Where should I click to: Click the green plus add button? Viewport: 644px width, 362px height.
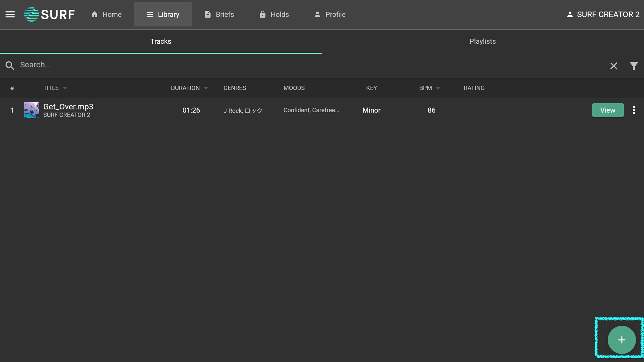621,340
